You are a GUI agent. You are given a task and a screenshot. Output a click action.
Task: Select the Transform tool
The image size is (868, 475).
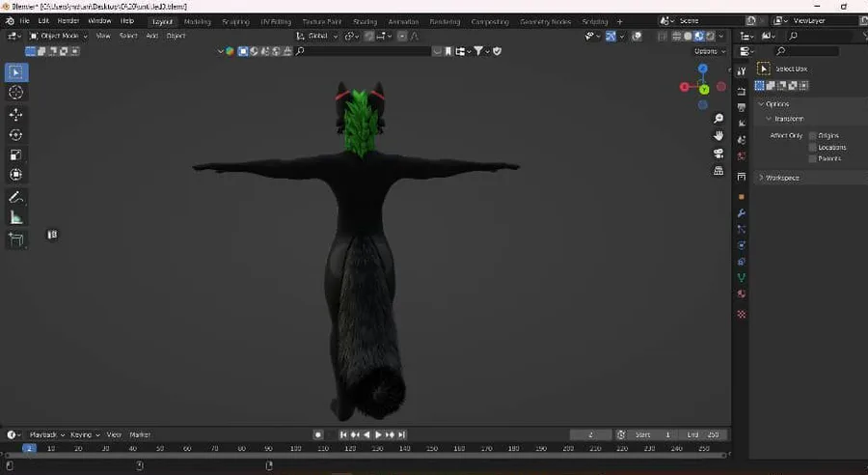16,175
